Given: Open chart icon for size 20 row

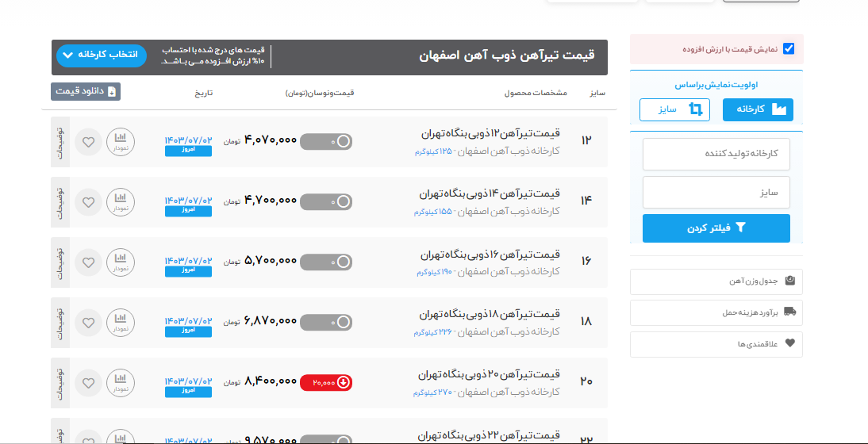Looking at the screenshot, I should tap(121, 383).
